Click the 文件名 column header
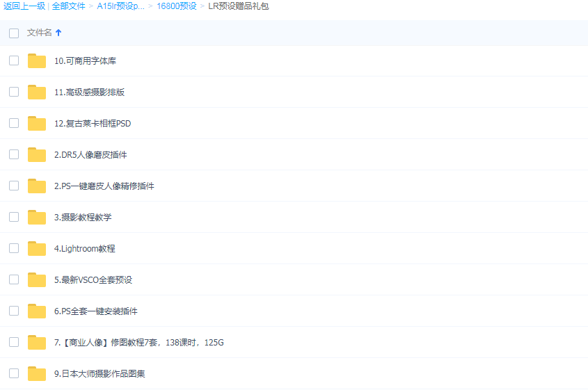This screenshot has width=588, height=390. (40, 33)
